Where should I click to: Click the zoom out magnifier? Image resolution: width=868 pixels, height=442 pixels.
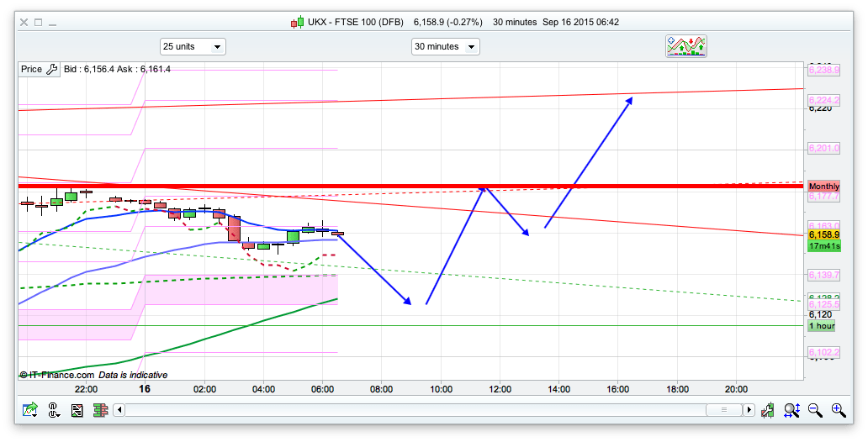[x=814, y=410]
